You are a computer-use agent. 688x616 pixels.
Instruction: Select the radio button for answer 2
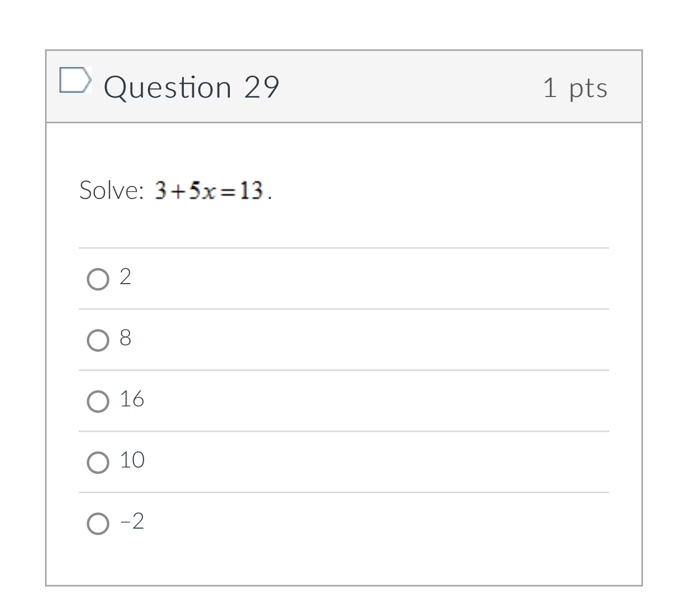coord(98,279)
